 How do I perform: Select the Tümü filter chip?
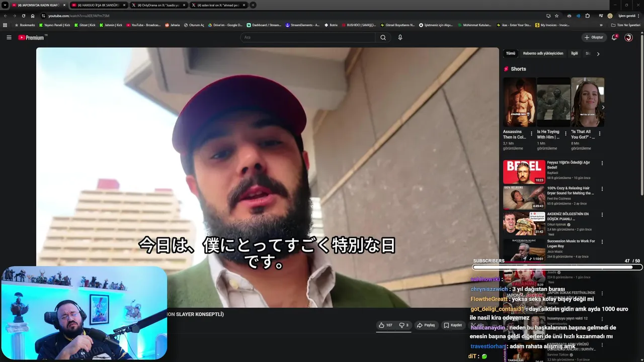(510, 53)
